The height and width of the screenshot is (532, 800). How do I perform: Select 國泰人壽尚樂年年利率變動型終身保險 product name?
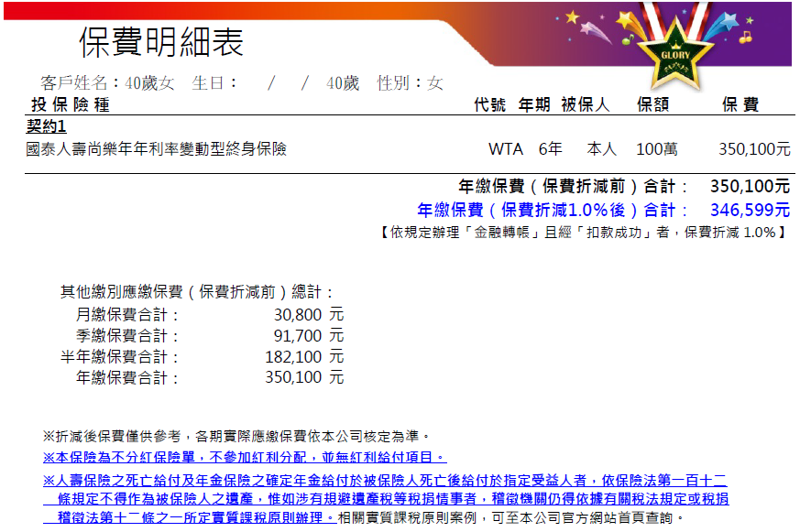[x=156, y=149]
